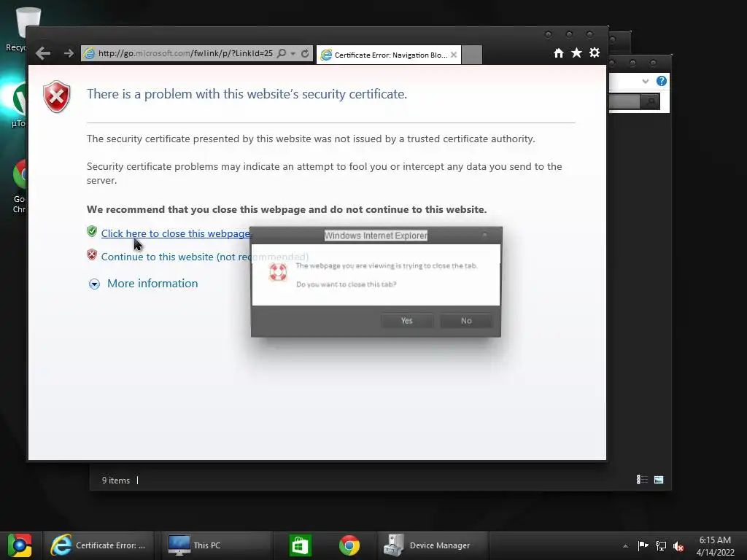Click the lifebuoy icon in the dialog
This screenshot has width=747, height=560.
click(278, 272)
